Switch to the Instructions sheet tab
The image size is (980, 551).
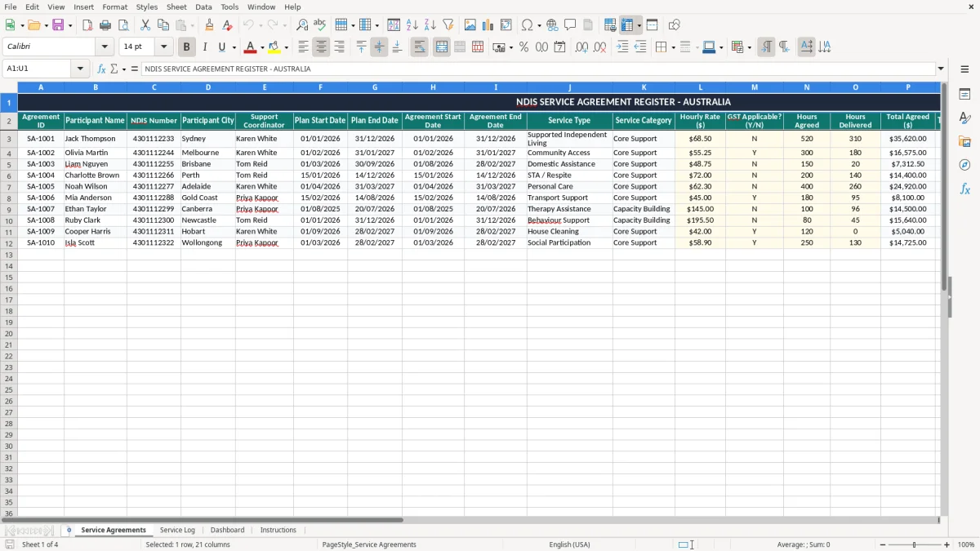[x=278, y=530]
